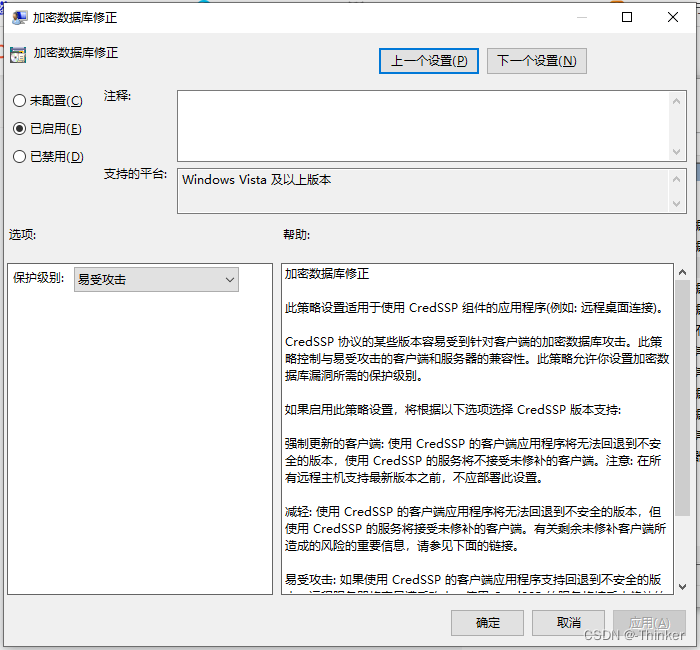Screen dimensions: 700x650
Task: Click the 帮助 section label
Action: coord(296,234)
